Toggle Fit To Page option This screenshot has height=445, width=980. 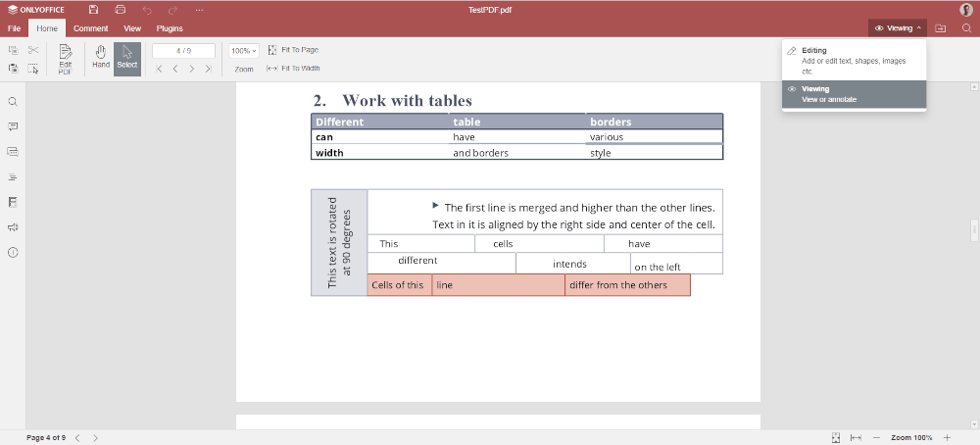click(x=293, y=50)
